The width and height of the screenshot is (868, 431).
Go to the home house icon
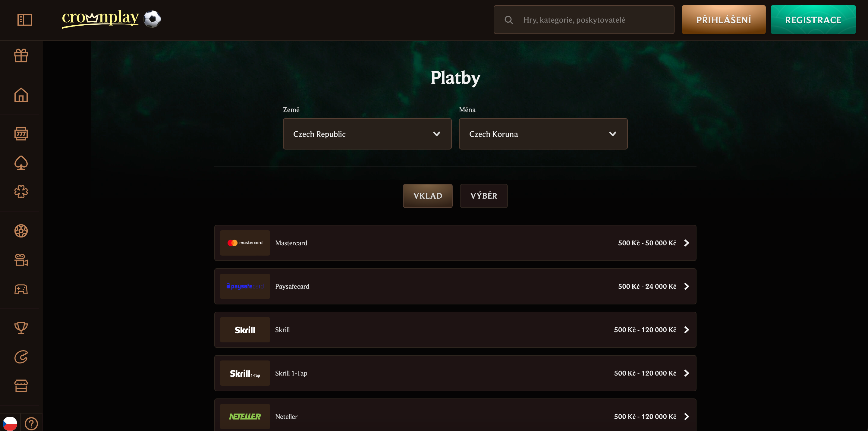[x=21, y=95]
